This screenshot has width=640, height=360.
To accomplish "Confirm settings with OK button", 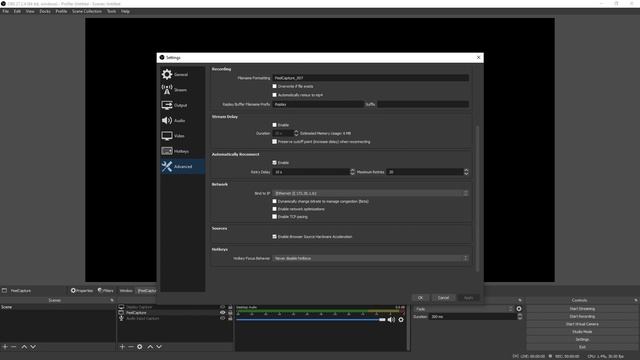I will (420, 298).
